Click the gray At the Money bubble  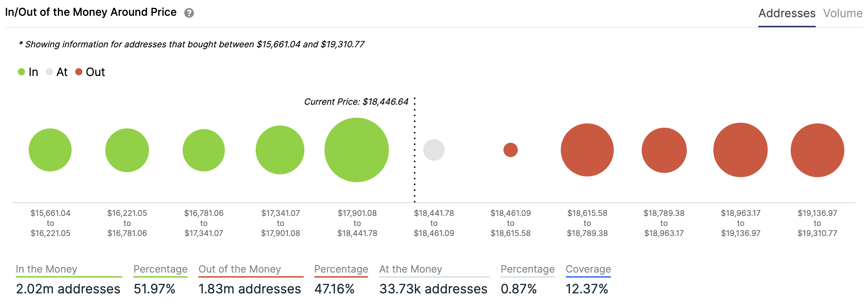tap(434, 150)
